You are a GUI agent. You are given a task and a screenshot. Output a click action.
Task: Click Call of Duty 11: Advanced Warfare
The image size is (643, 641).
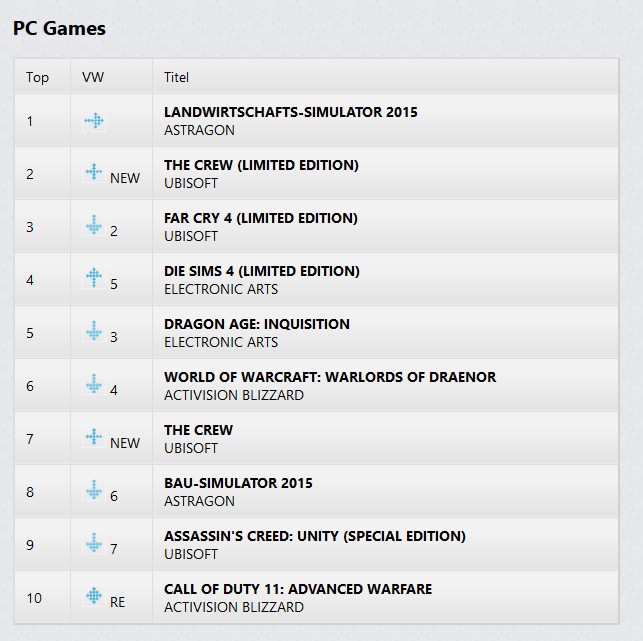[x=298, y=589]
